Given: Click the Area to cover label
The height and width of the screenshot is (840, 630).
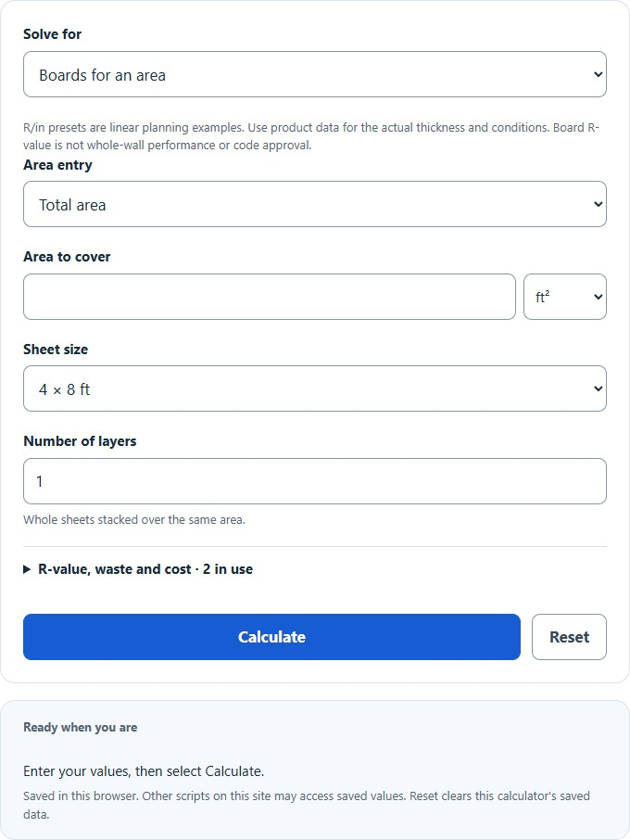Looking at the screenshot, I should pos(67,257).
